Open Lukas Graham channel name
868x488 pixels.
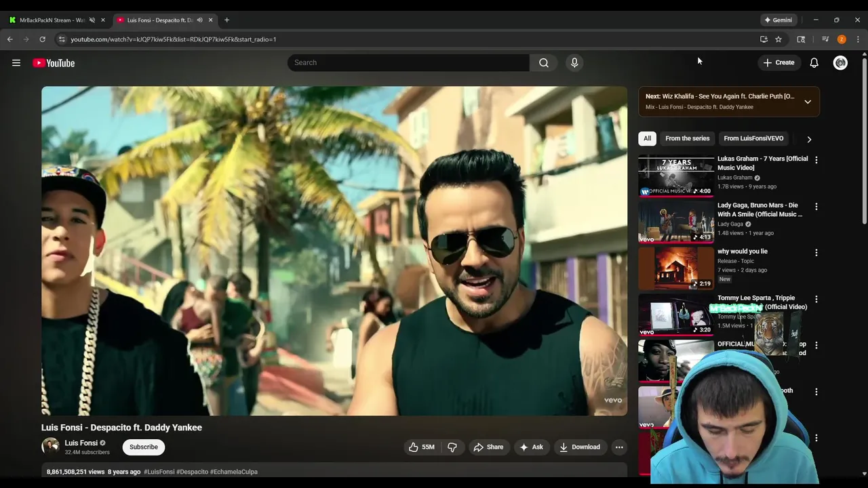[x=734, y=178]
